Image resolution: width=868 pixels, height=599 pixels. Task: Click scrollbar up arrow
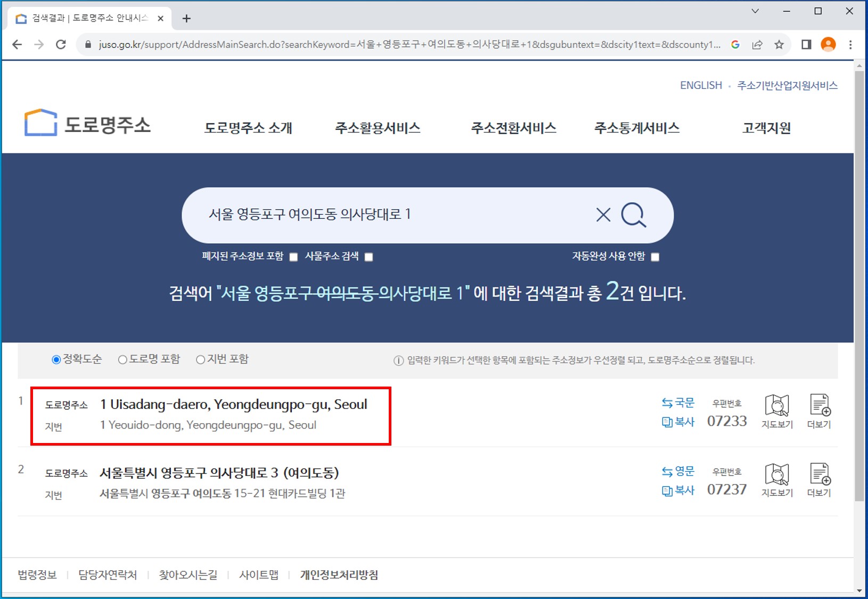point(859,65)
